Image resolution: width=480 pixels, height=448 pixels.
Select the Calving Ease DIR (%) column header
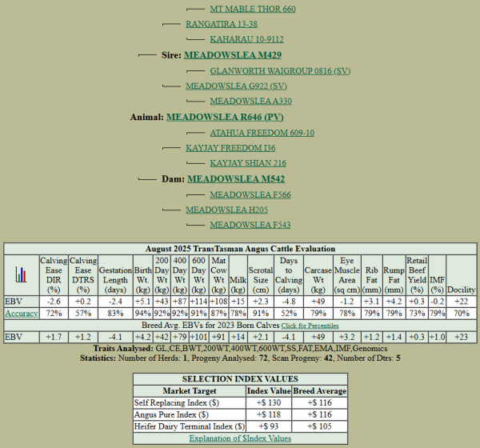54,275
